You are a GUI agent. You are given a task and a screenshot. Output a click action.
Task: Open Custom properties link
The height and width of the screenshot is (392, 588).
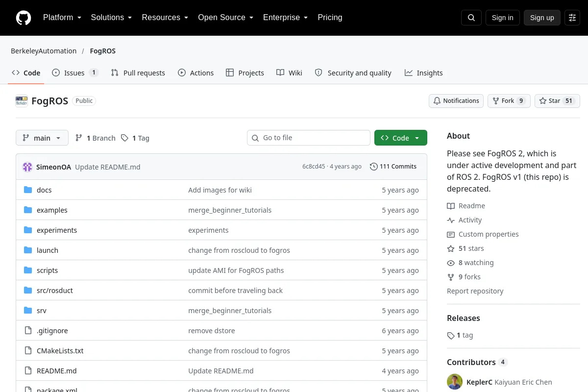tap(483, 234)
